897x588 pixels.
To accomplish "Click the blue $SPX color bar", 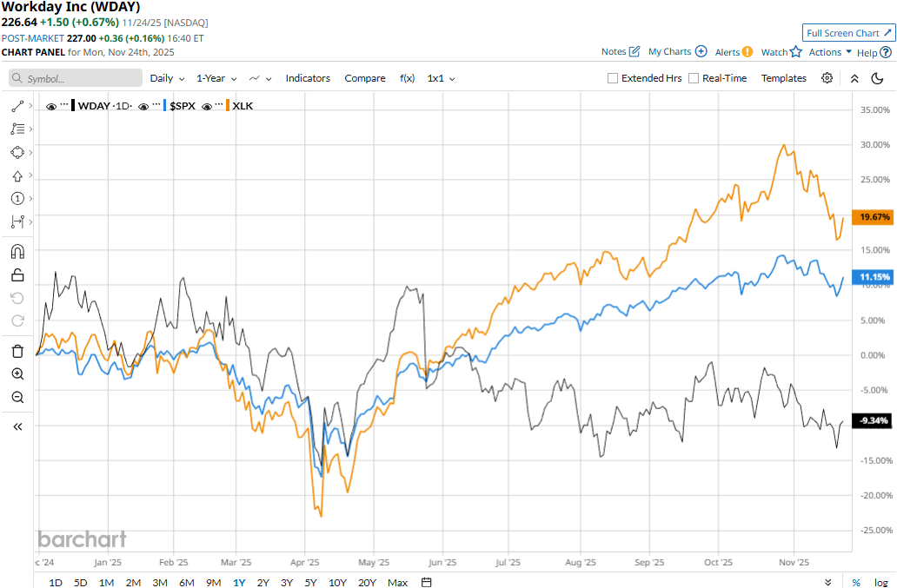I will (x=165, y=106).
